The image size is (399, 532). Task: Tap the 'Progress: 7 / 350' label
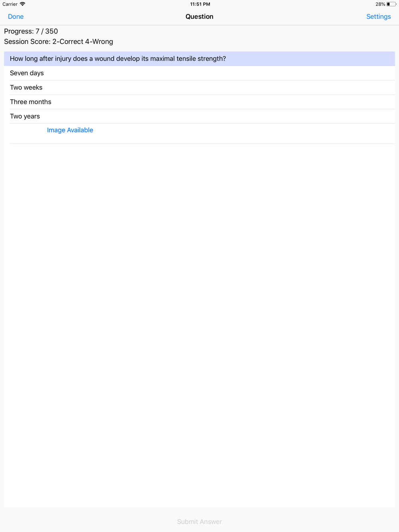click(31, 31)
